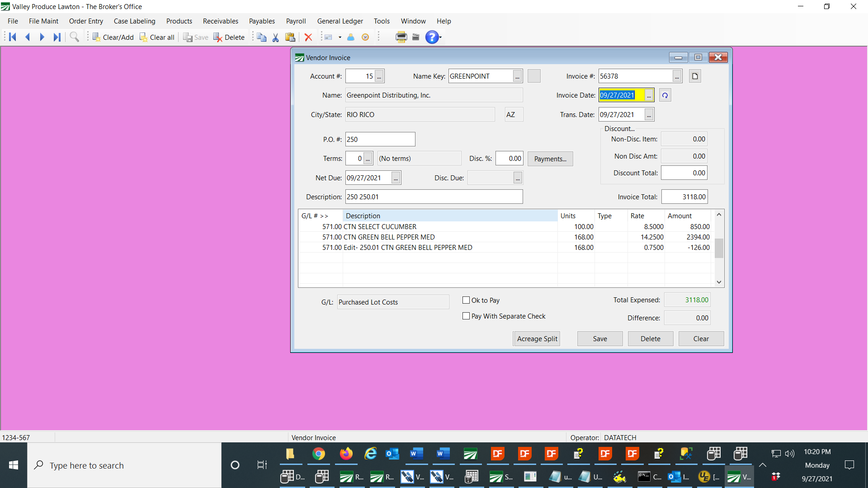Screen dimensions: 868x488
Task: Open the small toolbar dropdown arrow
Action: [x=340, y=38]
